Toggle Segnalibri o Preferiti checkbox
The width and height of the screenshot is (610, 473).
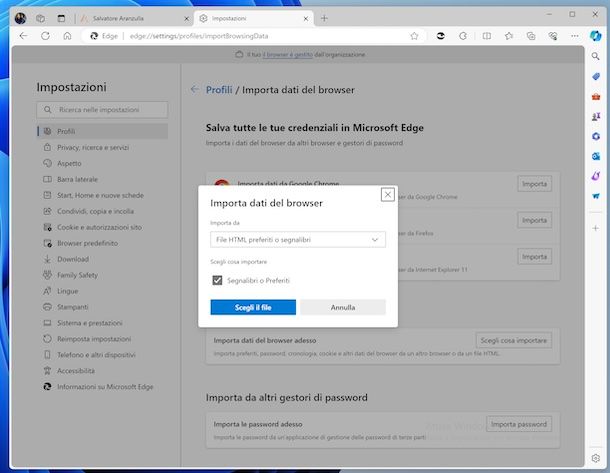[x=217, y=280]
